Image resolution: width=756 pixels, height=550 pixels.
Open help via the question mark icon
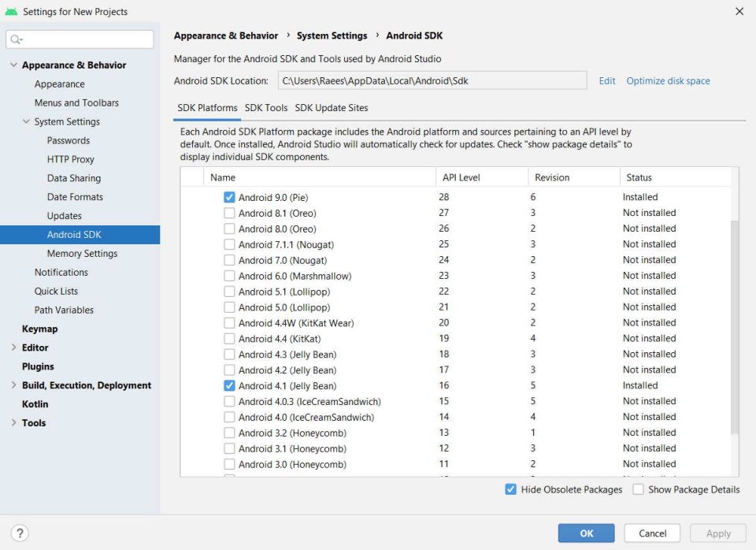point(19,534)
